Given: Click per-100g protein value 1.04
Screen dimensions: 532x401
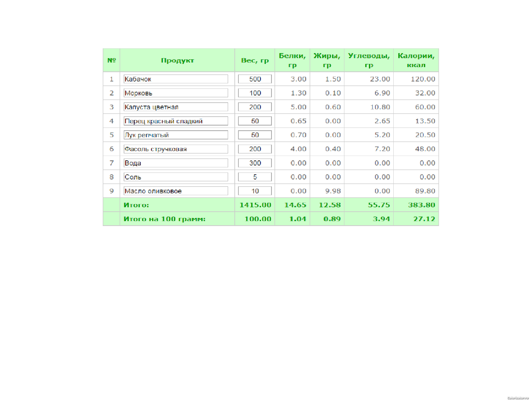Looking at the screenshot, I should pyautogui.click(x=298, y=219).
